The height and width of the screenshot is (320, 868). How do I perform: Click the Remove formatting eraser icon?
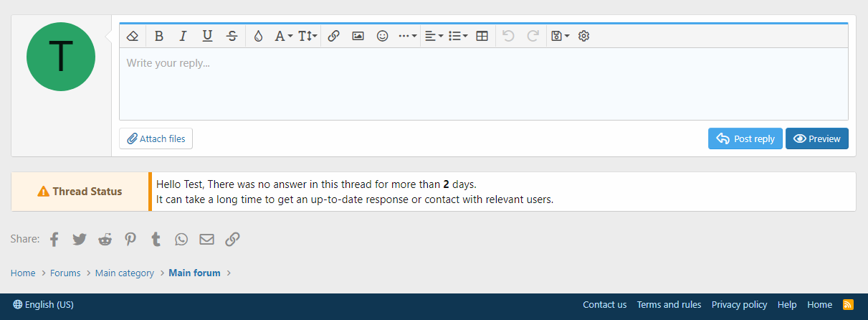pos(132,36)
